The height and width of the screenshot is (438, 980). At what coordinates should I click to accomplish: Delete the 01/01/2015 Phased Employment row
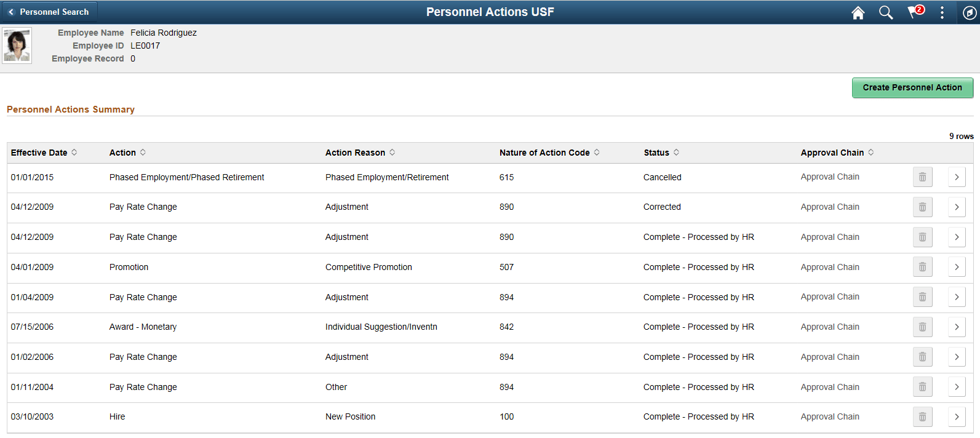click(x=922, y=177)
